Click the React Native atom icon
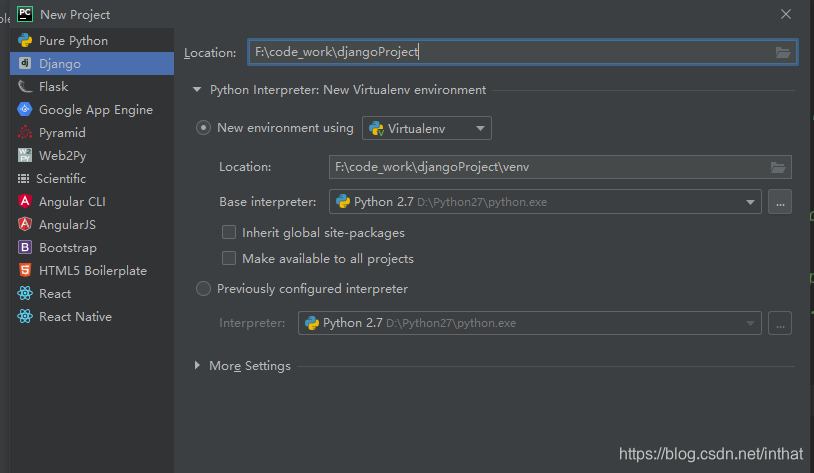Image resolution: width=814 pixels, height=473 pixels. 25,316
